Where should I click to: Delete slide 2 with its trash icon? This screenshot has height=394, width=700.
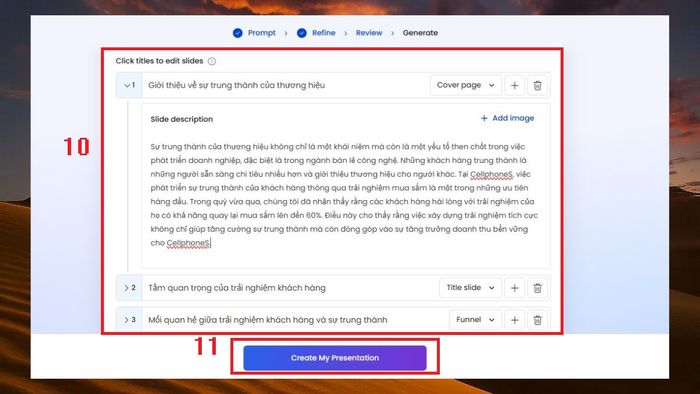[x=538, y=288]
